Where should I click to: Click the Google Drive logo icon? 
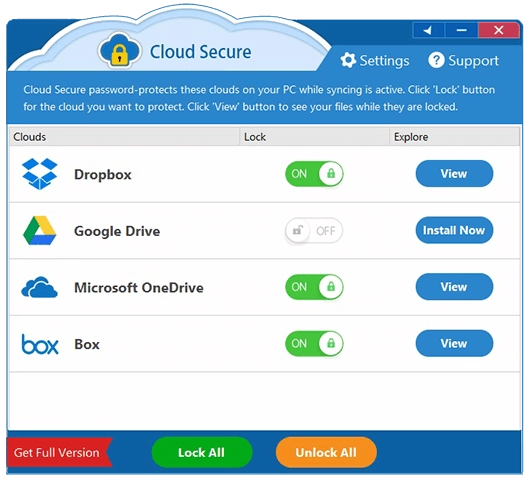[x=40, y=230]
